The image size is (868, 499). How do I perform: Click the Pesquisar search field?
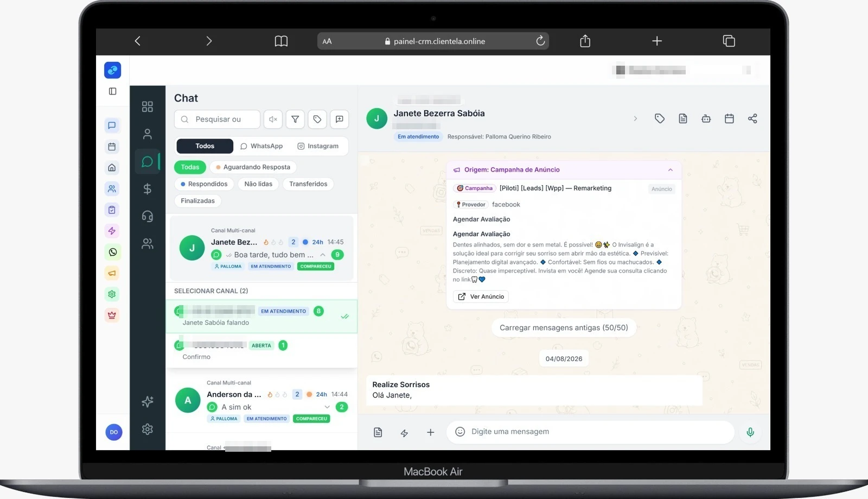(x=217, y=119)
